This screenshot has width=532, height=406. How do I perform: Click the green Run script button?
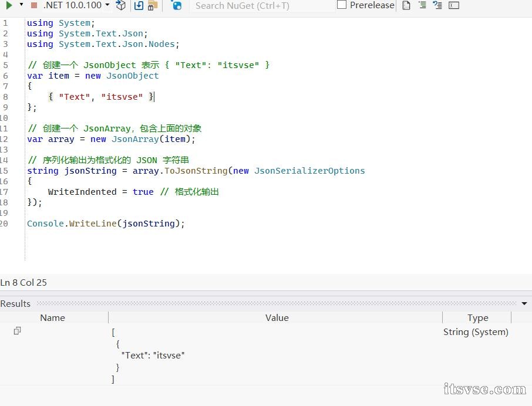pyautogui.click(x=9, y=5)
